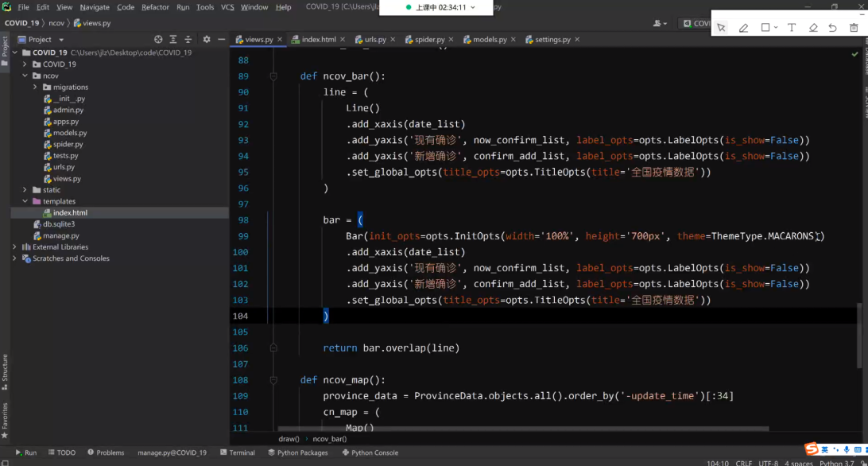Clear annotations with the trash icon

[854, 27]
